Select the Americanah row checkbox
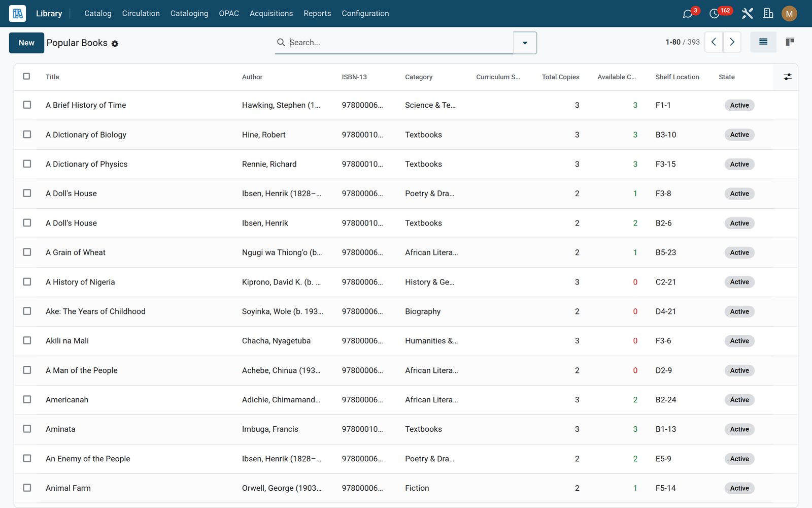 click(x=27, y=399)
